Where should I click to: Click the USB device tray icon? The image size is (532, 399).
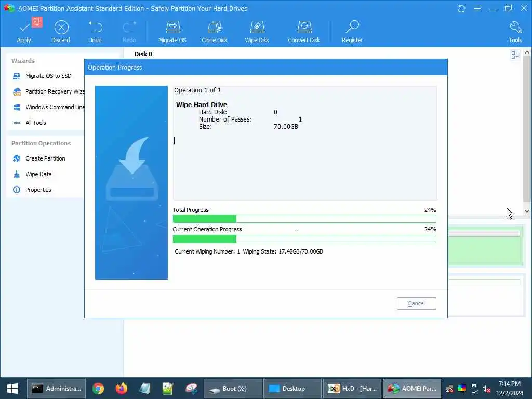coord(474,389)
